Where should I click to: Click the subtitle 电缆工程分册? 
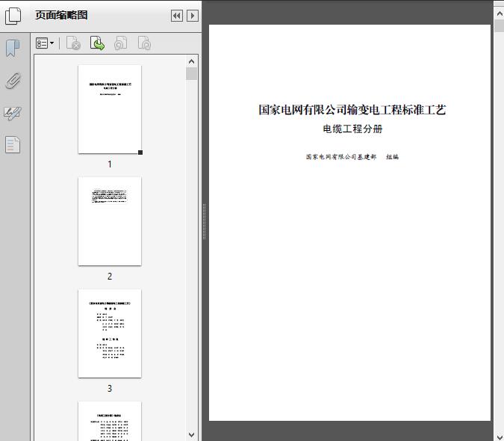pyautogui.click(x=352, y=129)
